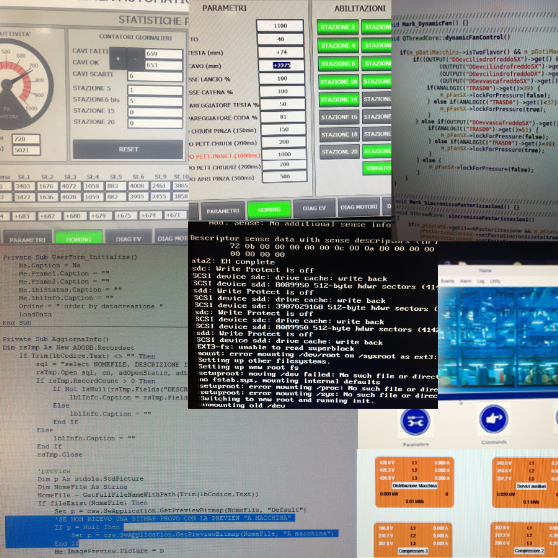Screen dimensions: 558x558
Task: Click the PAREGGIATORE CODA % field showing 81
Action: point(283,117)
